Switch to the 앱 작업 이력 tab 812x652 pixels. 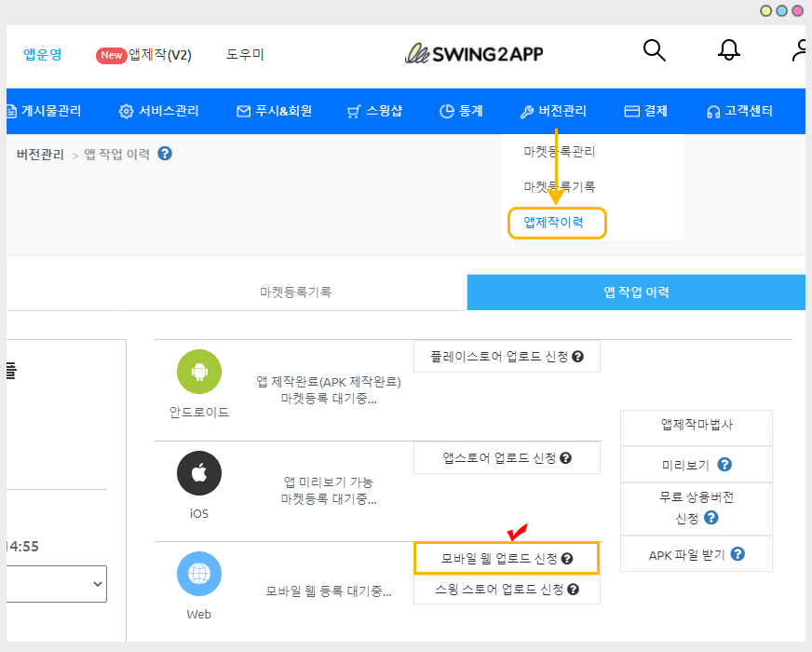[636, 292]
